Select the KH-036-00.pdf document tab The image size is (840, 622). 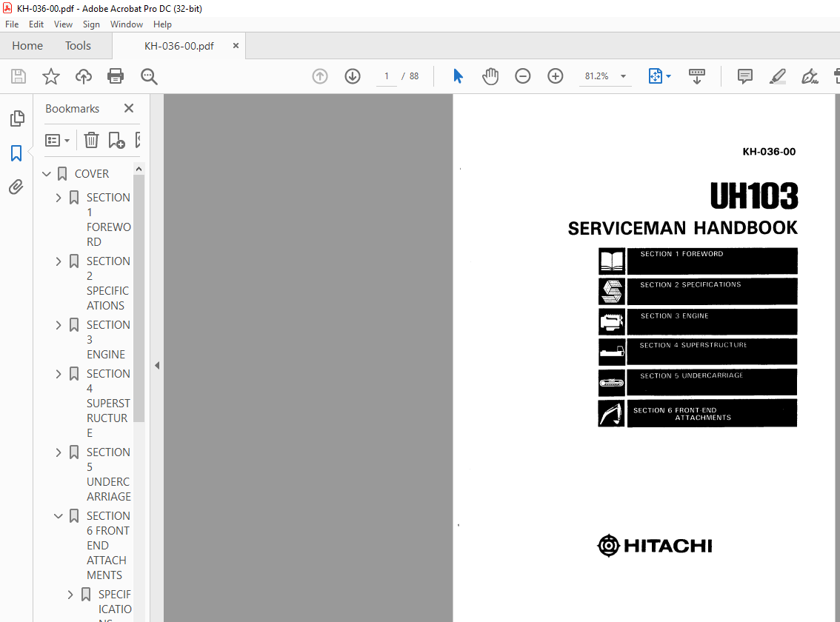click(179, 46)
